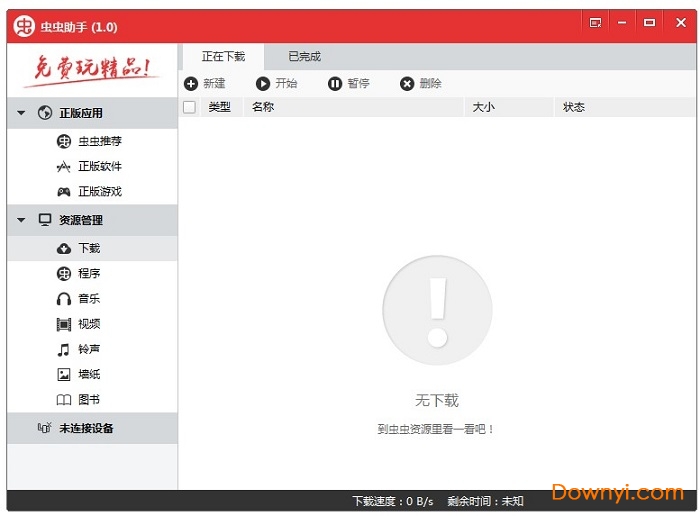Open the mini window mode icon in title bar
Image resolution: width=700 pixels, height=516 pixels.
pos(595,22)
